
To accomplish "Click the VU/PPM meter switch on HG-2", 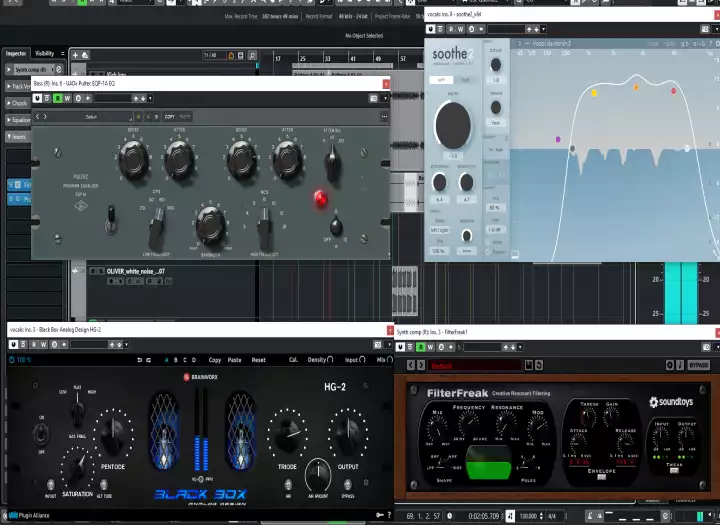I will click(201, 479).
